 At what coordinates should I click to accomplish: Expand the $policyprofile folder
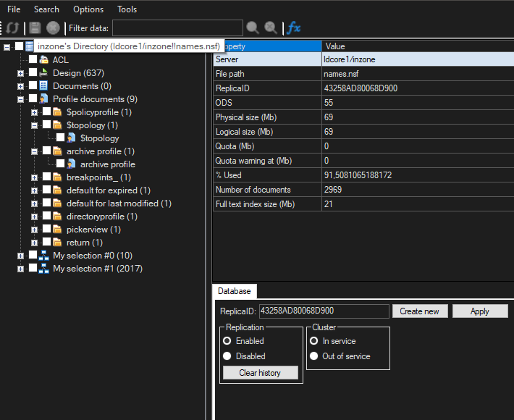coord(34,112)
